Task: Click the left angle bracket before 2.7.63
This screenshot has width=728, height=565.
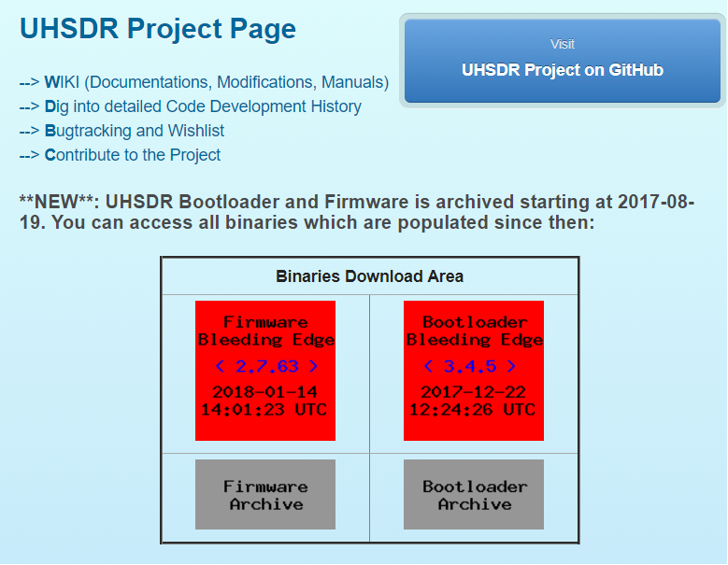Action: (220, 366)
